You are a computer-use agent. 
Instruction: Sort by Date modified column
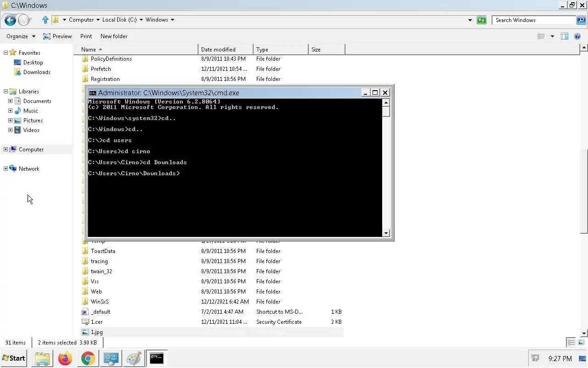[226, 50]
